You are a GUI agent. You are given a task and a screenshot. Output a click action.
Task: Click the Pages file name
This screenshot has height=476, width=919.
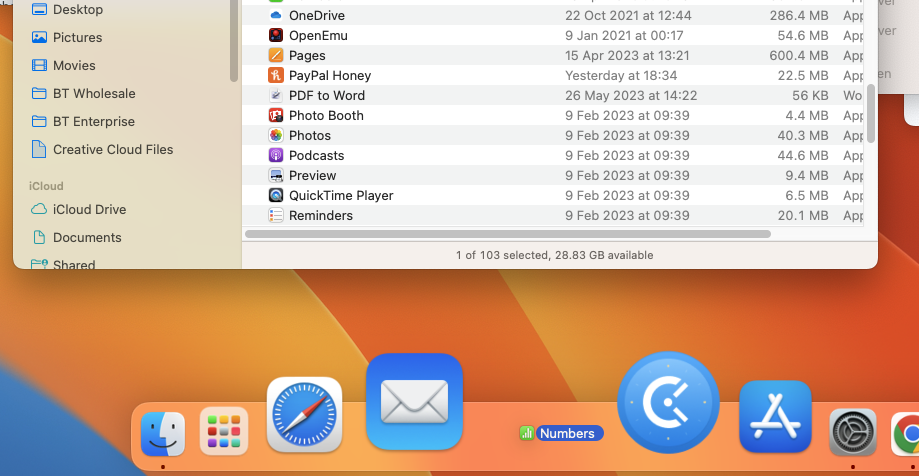click(307, 55)
